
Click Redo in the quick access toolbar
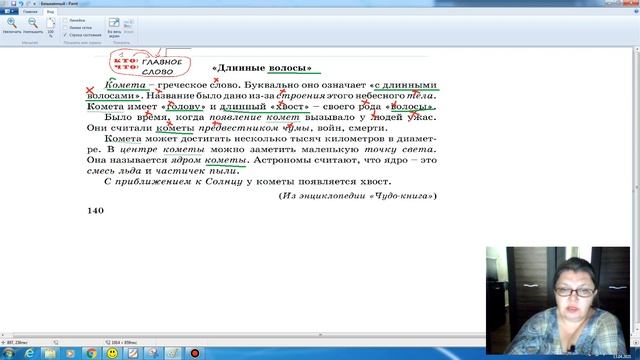[28, 3]
